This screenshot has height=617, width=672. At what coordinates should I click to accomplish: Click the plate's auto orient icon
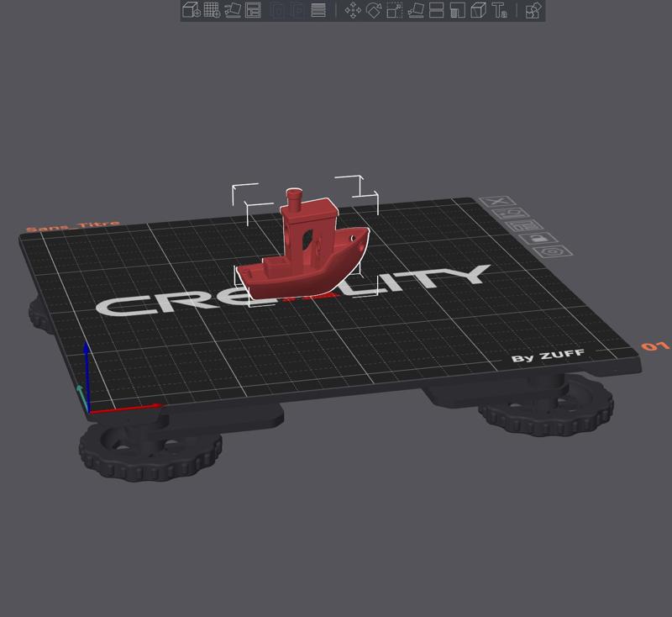tap(511, 214)
